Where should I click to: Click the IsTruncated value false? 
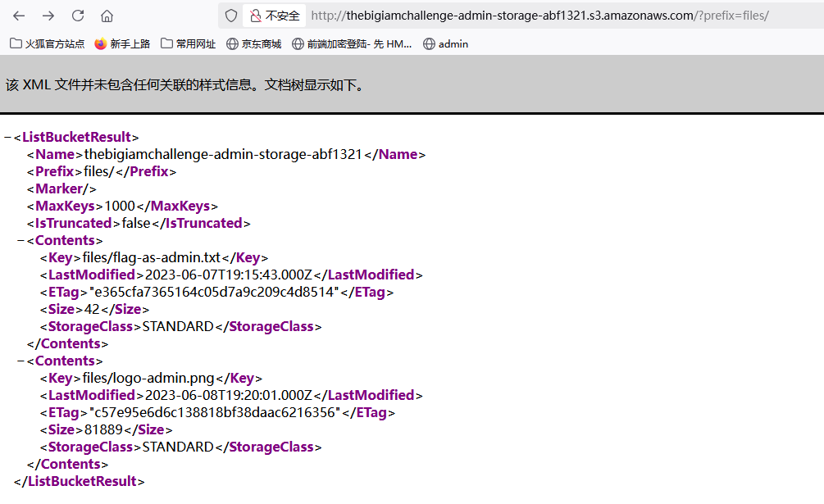[136, 224]
